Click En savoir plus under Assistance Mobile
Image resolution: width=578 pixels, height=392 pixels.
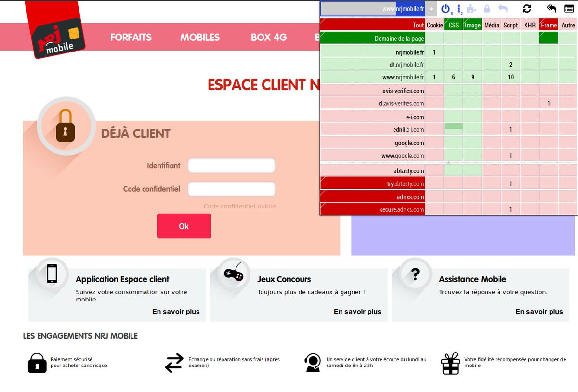[x=539, y=312]
